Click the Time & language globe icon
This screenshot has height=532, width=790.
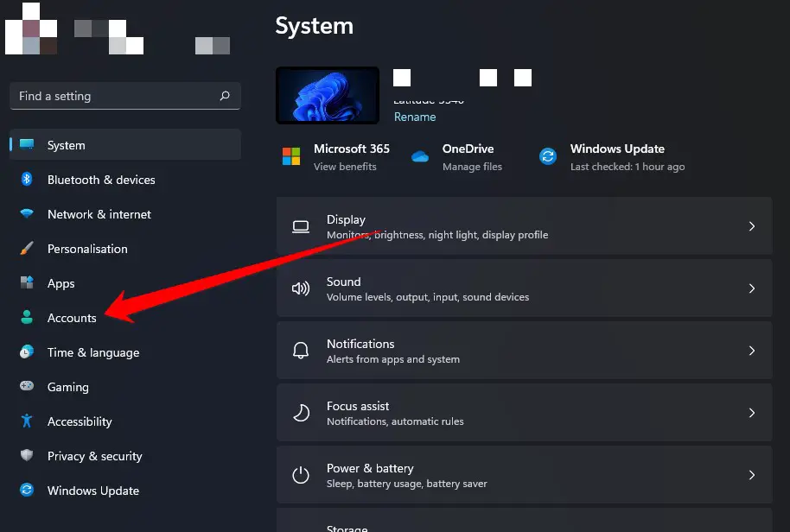pos(27,351)
